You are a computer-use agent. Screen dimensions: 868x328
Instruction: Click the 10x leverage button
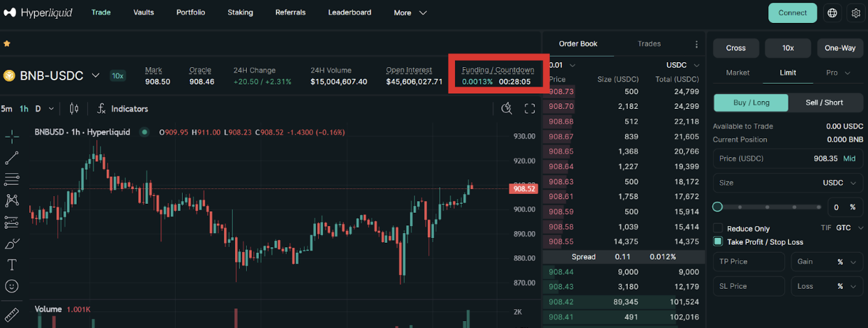[788, 48]
